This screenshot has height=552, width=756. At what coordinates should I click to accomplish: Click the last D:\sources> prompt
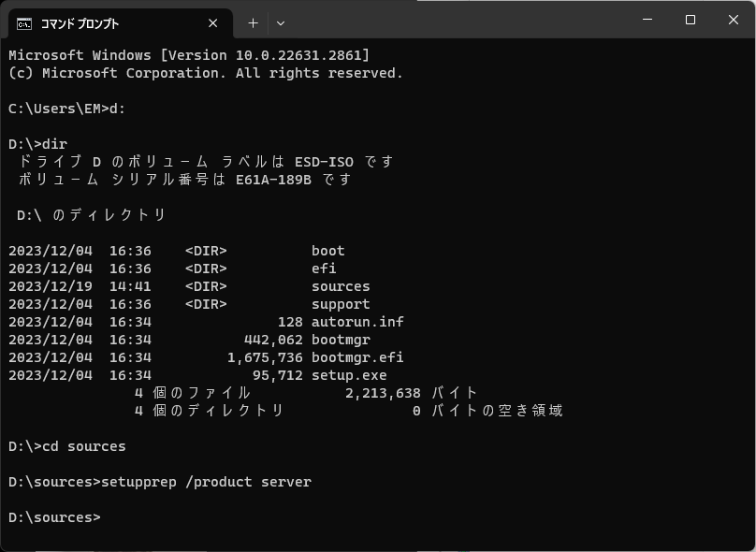(54, 517)
